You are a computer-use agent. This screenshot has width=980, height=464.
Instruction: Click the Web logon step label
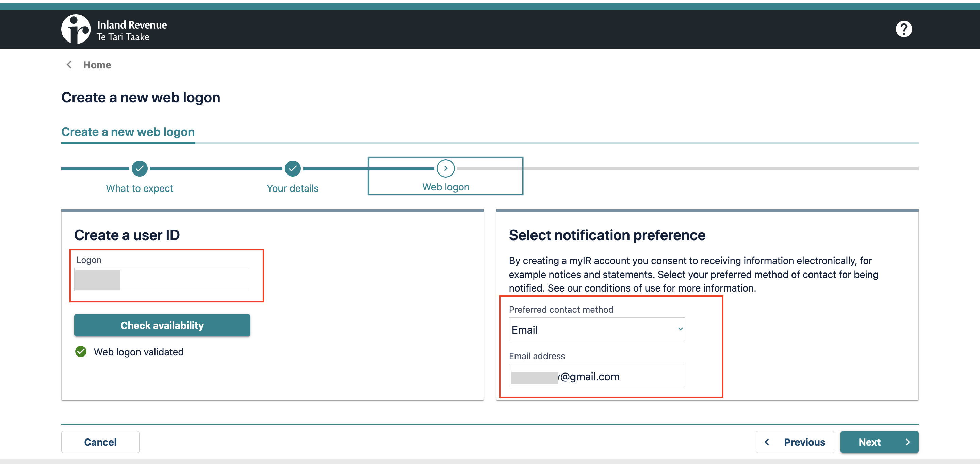tap(445, 187)
